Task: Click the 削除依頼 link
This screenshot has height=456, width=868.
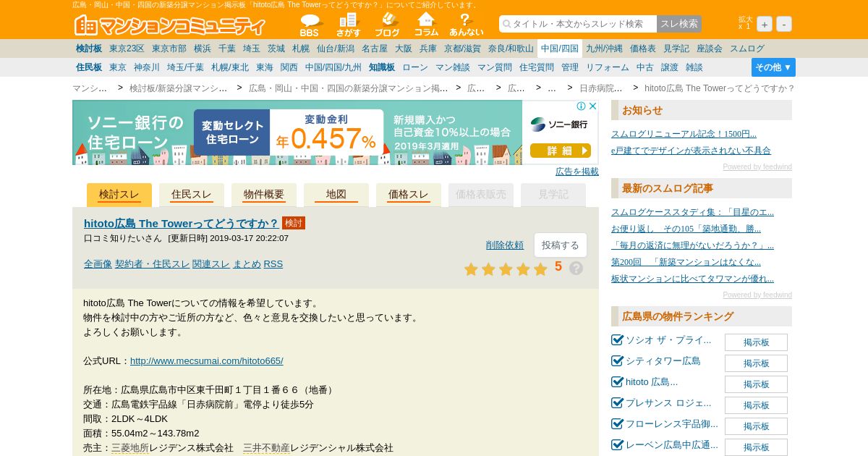Action: pyautogui.click(x=505, y=245)
